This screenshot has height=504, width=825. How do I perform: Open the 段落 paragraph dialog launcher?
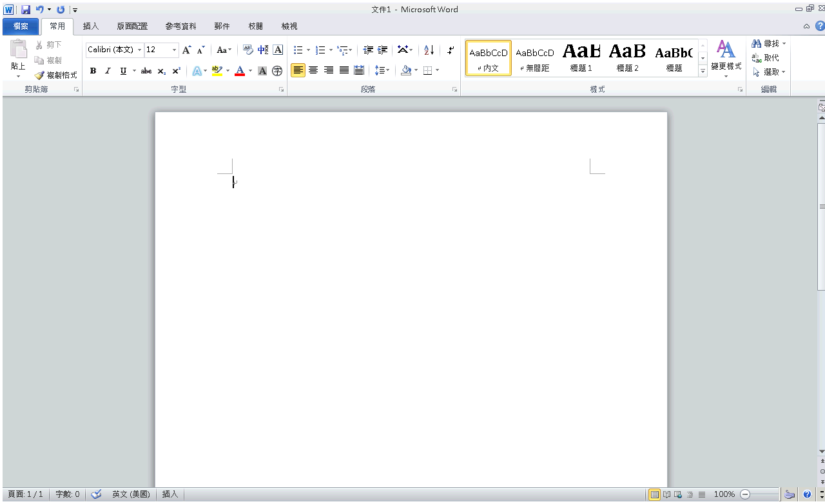(x=455, y=90)
